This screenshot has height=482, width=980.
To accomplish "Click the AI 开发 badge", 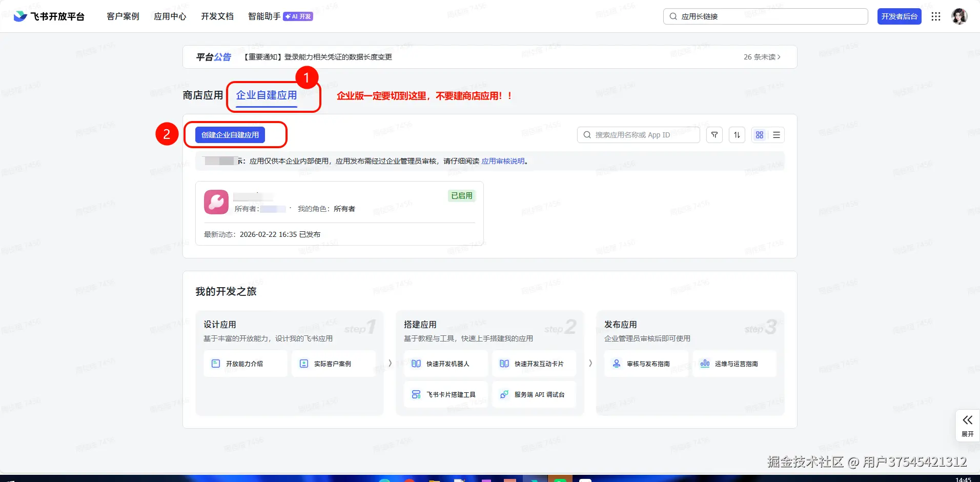I will tap(298, 16).
